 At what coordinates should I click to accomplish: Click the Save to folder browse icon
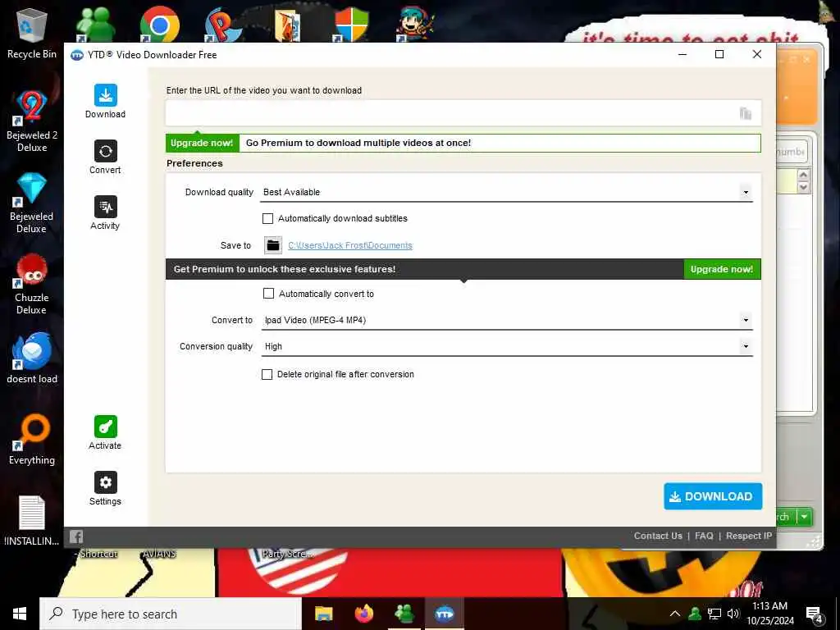coord(273,245)
